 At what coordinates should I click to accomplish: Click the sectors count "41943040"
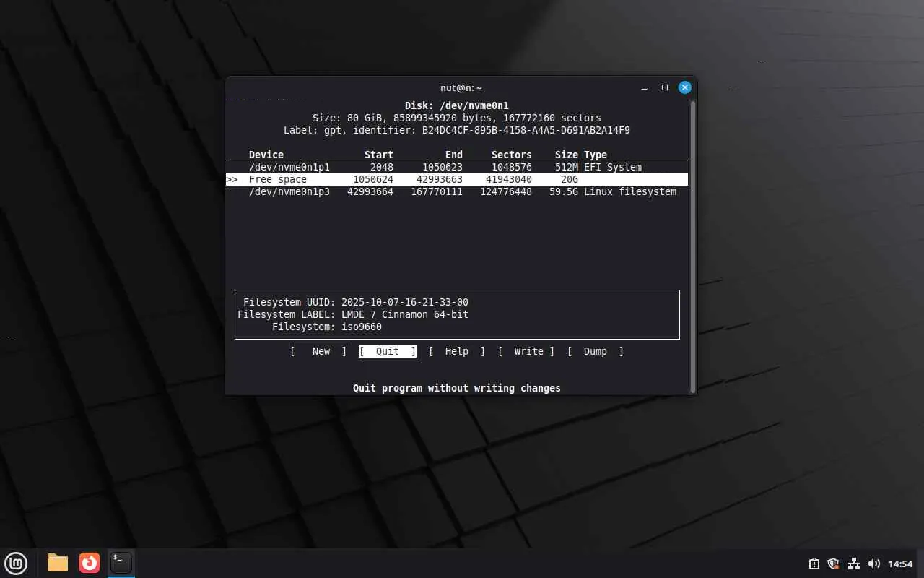pyautogui.click(x=509, y=179)
